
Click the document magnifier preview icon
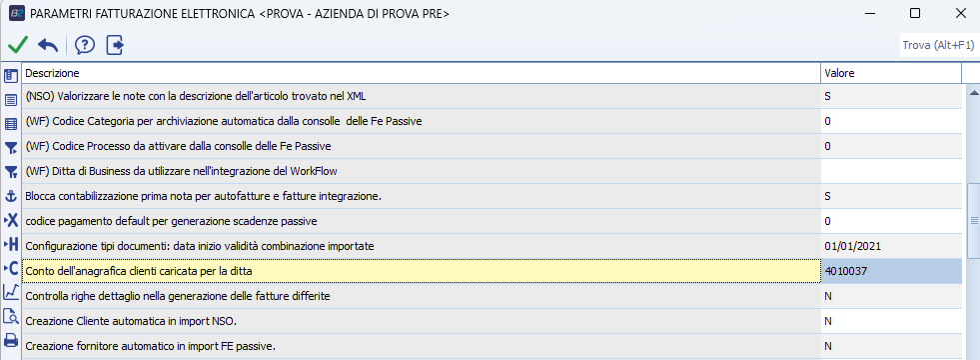pyautogui.click(x=11, y=316)
